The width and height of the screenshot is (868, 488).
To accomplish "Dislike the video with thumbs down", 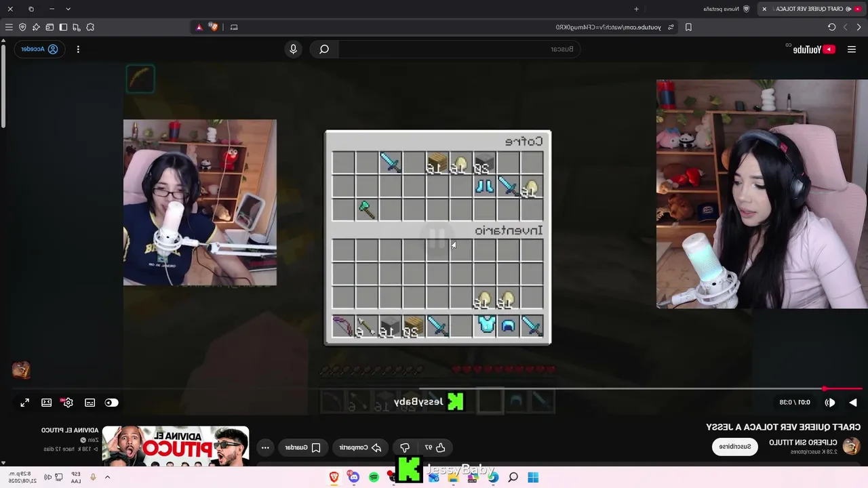I will click(405, 447).
